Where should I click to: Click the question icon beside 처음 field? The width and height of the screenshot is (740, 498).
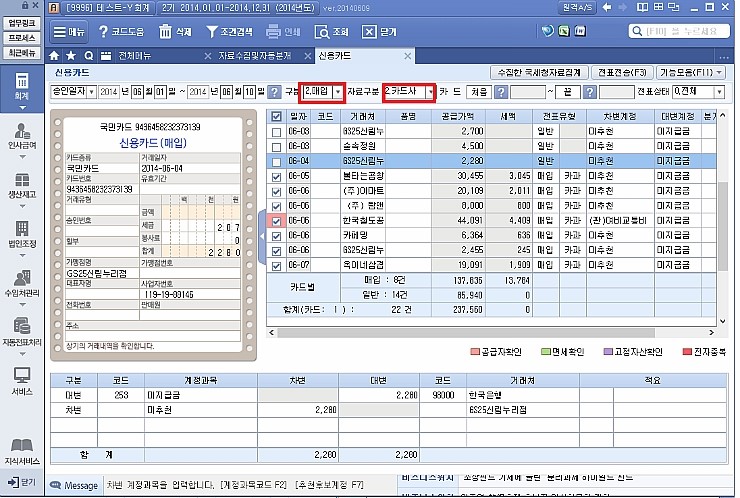pyautogui.click(x=501, y=92)
